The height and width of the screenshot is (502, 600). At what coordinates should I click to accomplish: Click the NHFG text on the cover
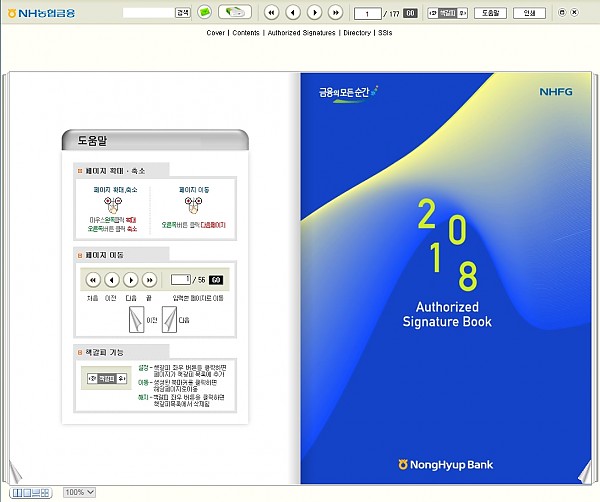[556, 92]
